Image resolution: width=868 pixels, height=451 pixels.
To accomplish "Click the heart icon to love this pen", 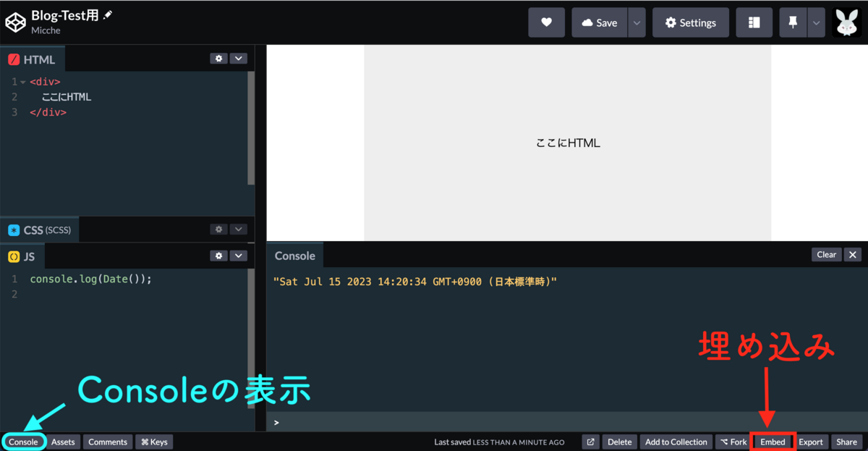I will [x=546, y=22].
